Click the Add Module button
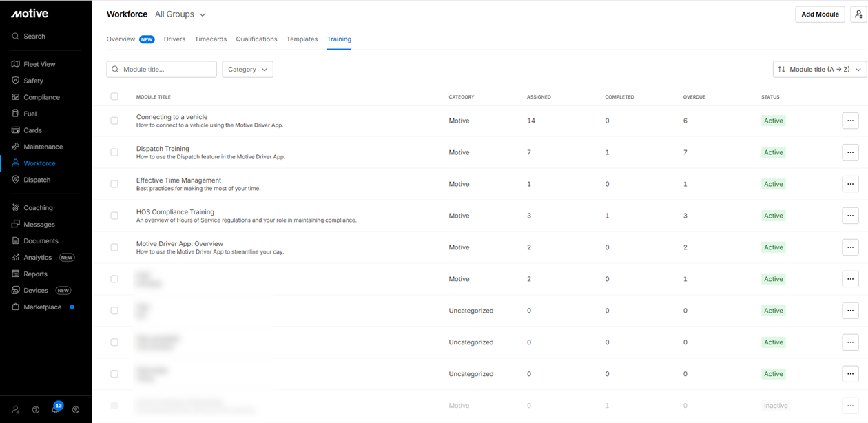Viewport: 868px width, 423px height. tap(820, 14)
